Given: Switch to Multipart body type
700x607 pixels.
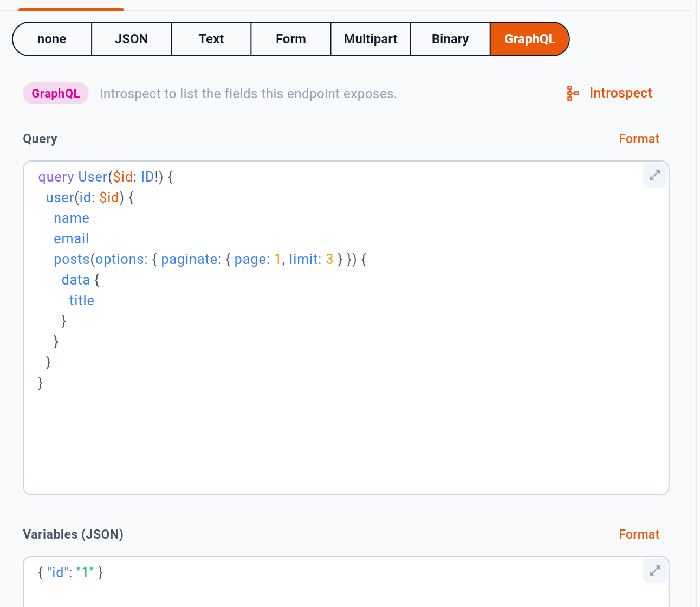Looking at the screenshot, I should click(371, 39).
